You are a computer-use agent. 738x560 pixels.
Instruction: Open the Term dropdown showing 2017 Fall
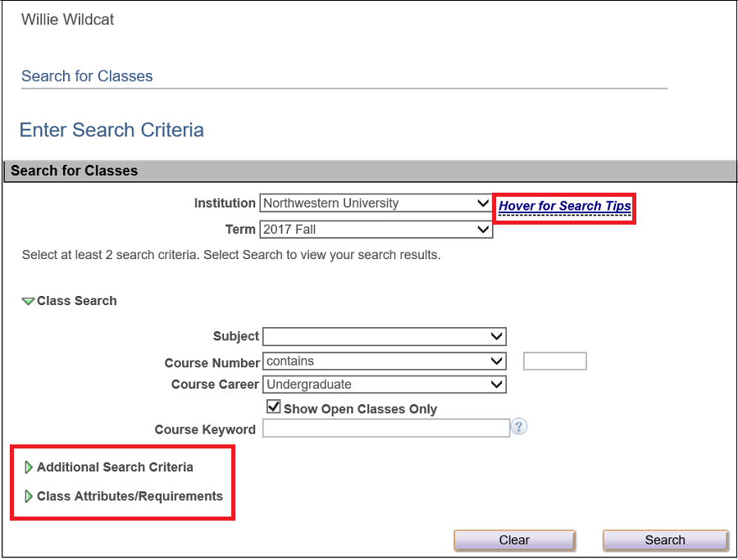(x=376, y=230)
